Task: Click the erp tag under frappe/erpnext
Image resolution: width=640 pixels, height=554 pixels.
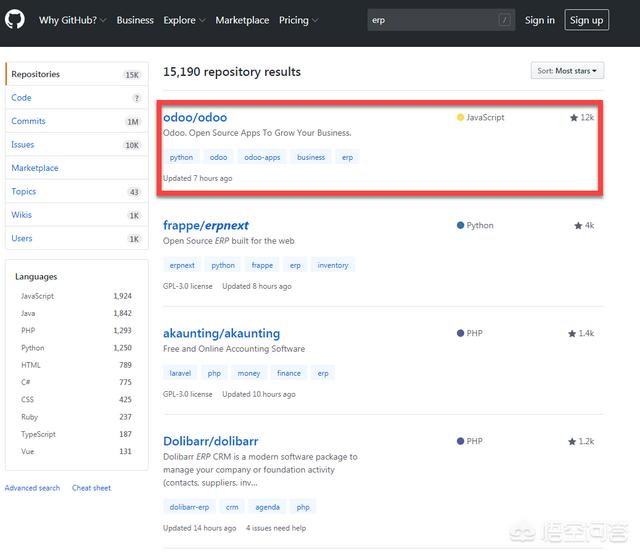Action: pos(295,265)
